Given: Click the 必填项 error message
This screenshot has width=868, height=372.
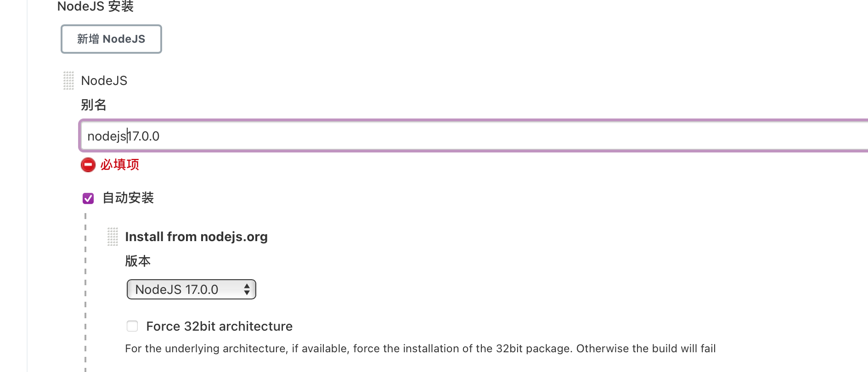Looking at the screenshot, I should 120,164.
